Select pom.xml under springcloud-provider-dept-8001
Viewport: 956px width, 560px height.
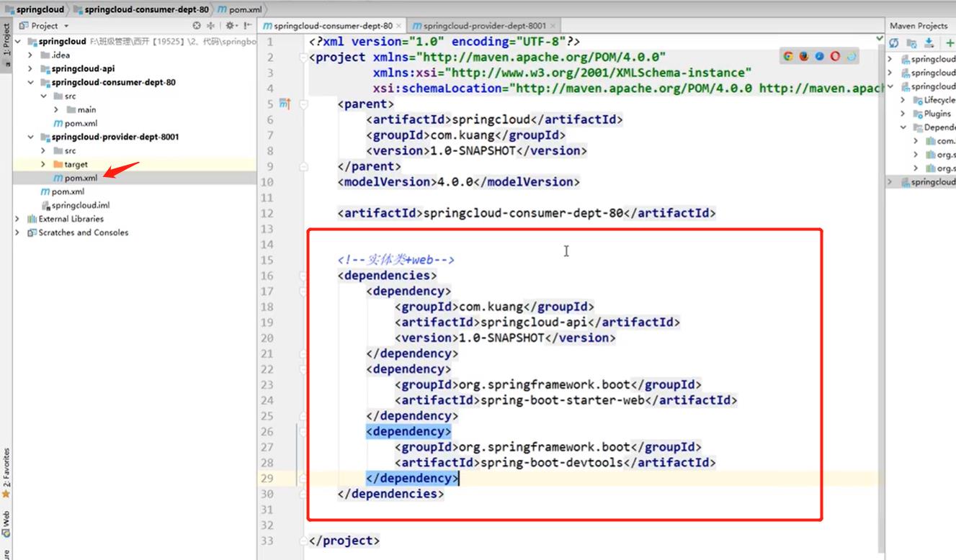[x=75, y=178]
